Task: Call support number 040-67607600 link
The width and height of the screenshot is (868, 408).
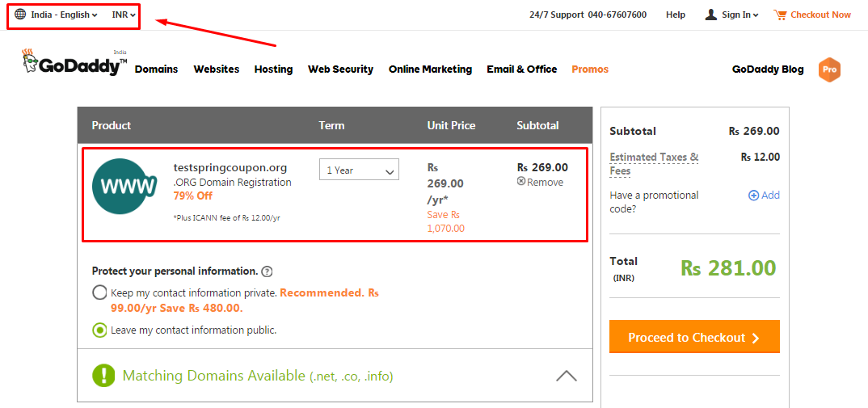Action: (x=617, y=15)
